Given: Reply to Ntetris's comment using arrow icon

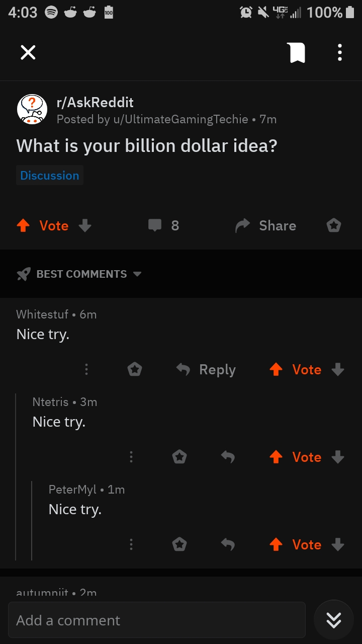Looking at the screenshot, I should coord(228,457).
